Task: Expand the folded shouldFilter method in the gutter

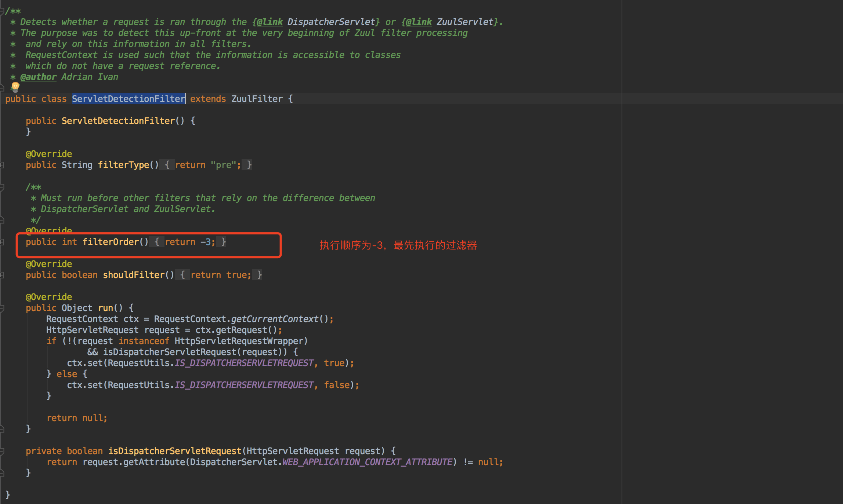Action: coord(2,275)
